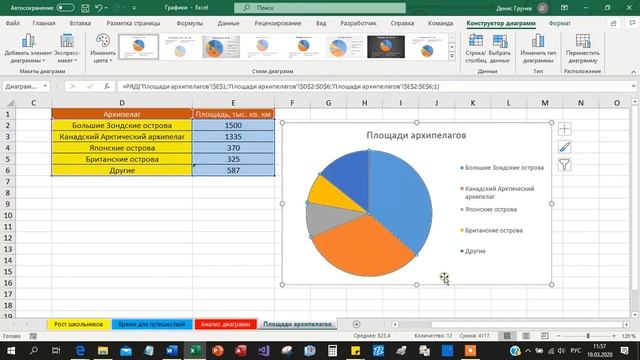Viewport: 640px width, 360px height.
Task: Open PowerPoint from the taskbar
Action: (x=218, y=351)
